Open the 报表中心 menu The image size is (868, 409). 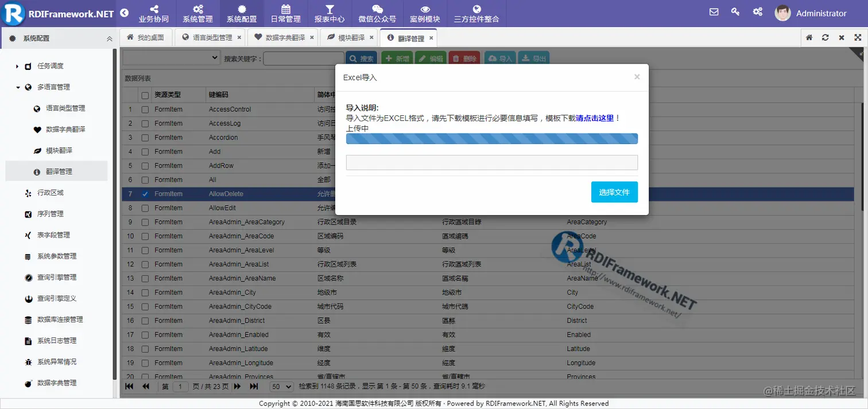coord(329,13)
